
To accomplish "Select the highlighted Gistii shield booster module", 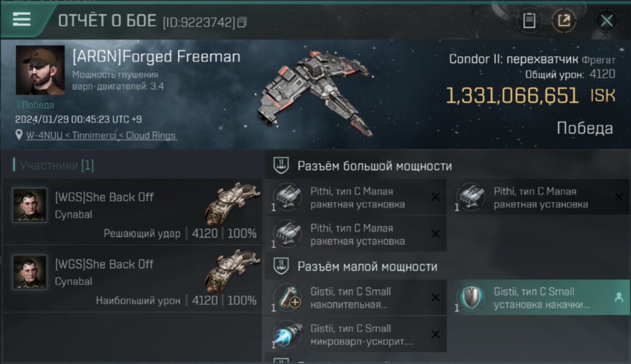I will (x=539, y=298).
